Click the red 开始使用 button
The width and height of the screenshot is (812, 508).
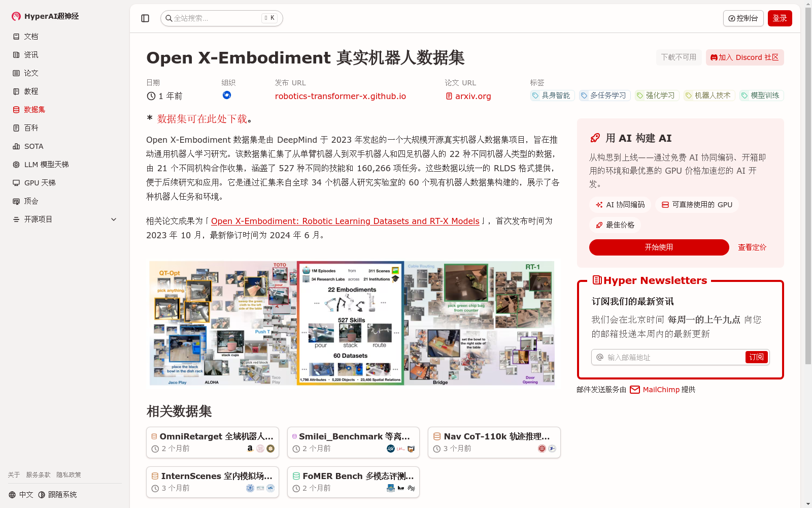click(x=659, y=247)
